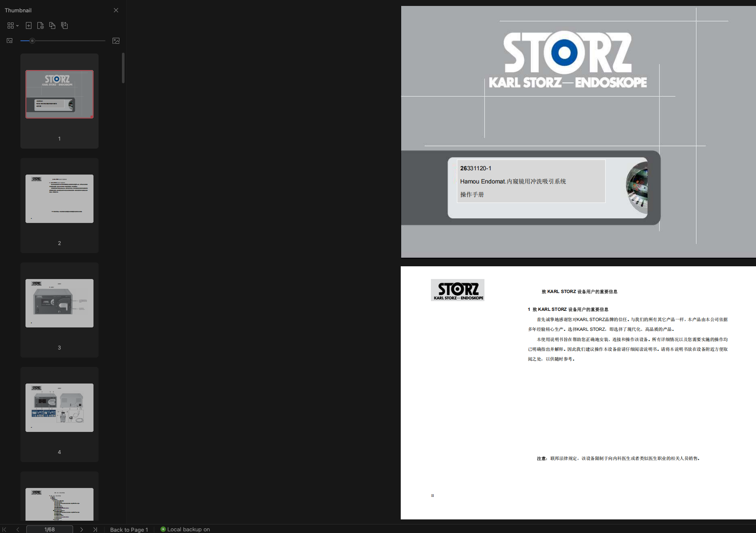Click the page number field 1/68

pyautogui.click(x=49, y=530)
